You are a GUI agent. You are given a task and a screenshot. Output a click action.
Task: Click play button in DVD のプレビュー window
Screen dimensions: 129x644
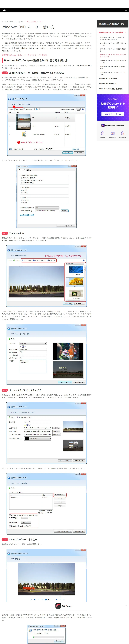[x=31, y=600]
